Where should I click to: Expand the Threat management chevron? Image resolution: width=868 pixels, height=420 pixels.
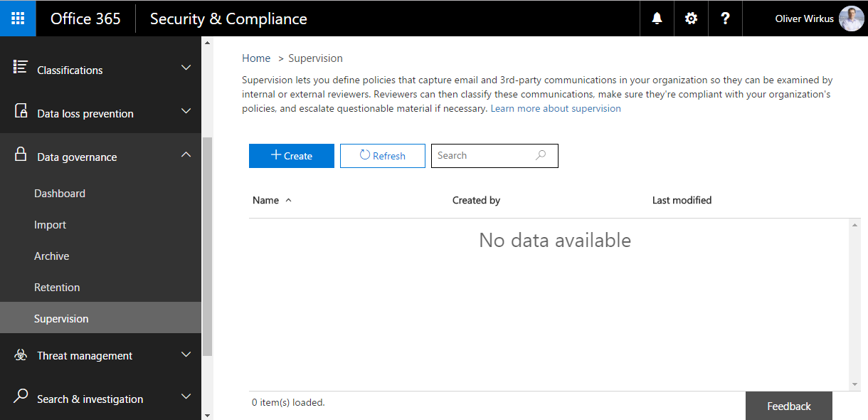pyautogui.click(x=186, y=354)
